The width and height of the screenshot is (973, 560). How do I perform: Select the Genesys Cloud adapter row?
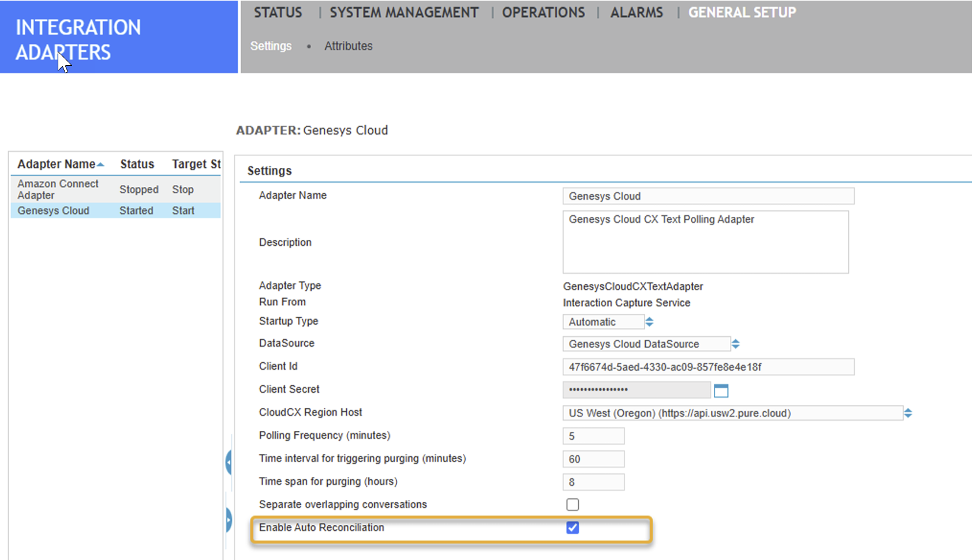click(x=53, y=211)
